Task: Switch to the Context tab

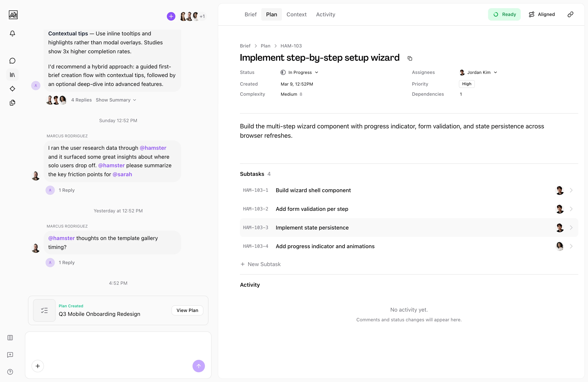Action: (x=296, y=14)
